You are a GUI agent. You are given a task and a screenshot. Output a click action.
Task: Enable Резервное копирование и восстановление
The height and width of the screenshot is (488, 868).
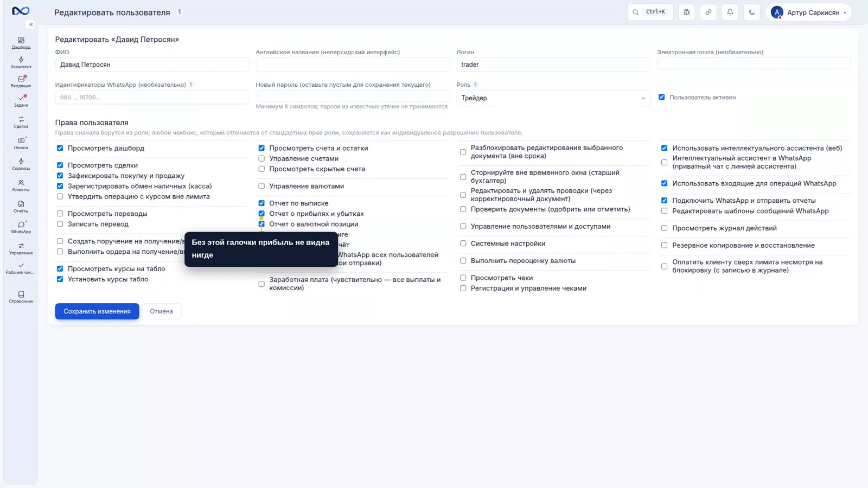(x=664, y=245)
